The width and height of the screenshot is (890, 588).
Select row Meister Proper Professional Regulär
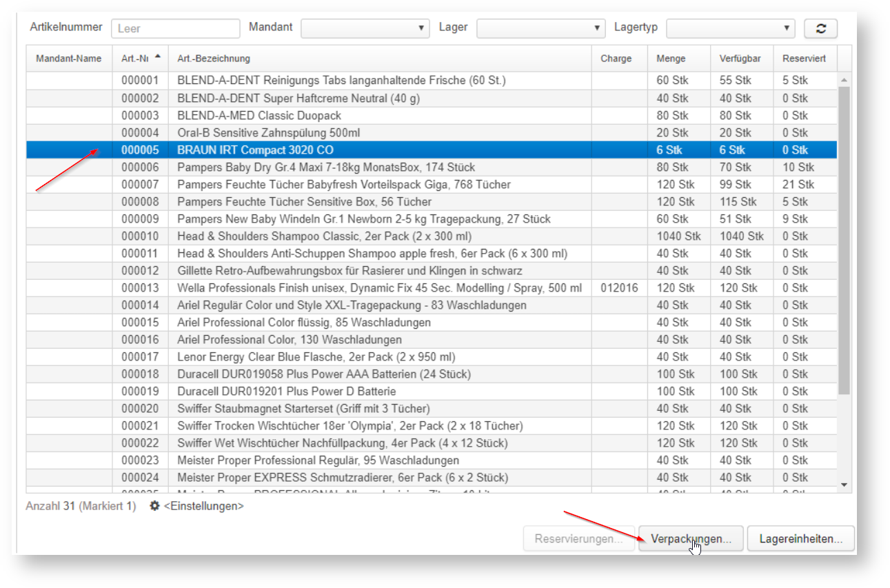432,460
